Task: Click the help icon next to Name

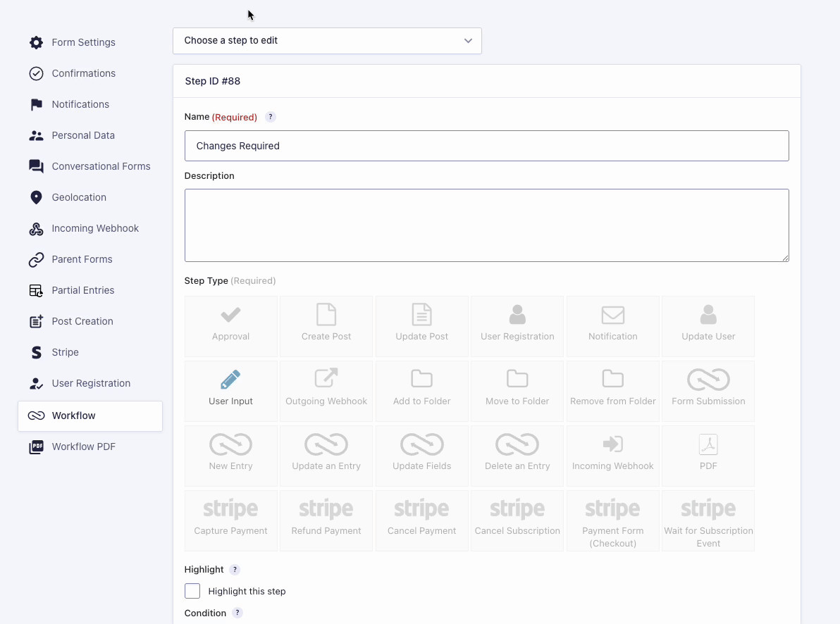Action: coord(270,117)
